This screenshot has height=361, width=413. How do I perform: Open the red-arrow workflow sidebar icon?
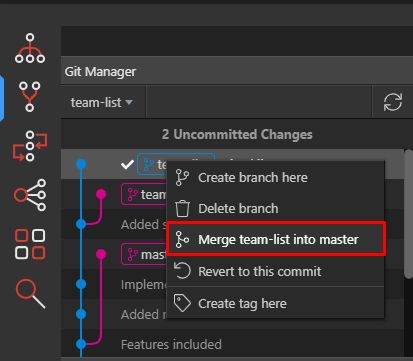click(30, 146)
